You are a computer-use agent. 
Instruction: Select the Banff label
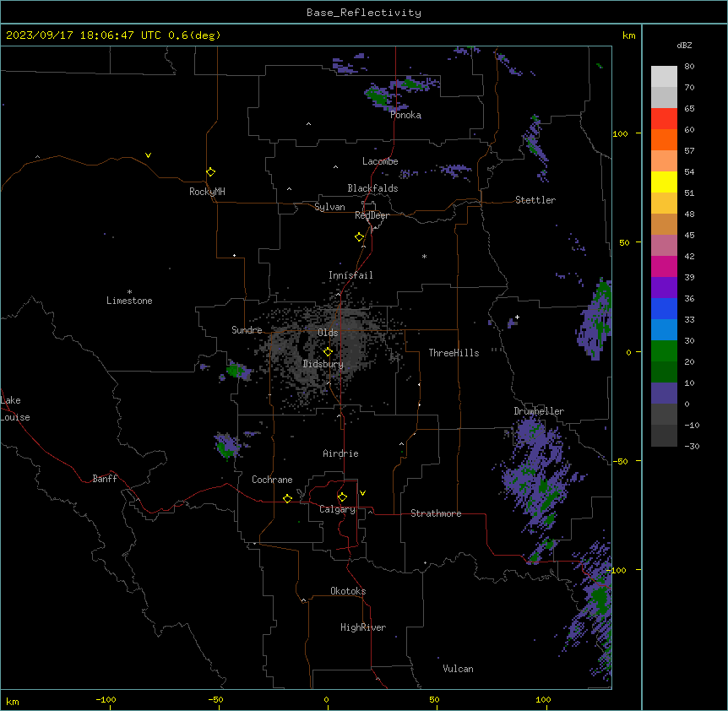105,479
